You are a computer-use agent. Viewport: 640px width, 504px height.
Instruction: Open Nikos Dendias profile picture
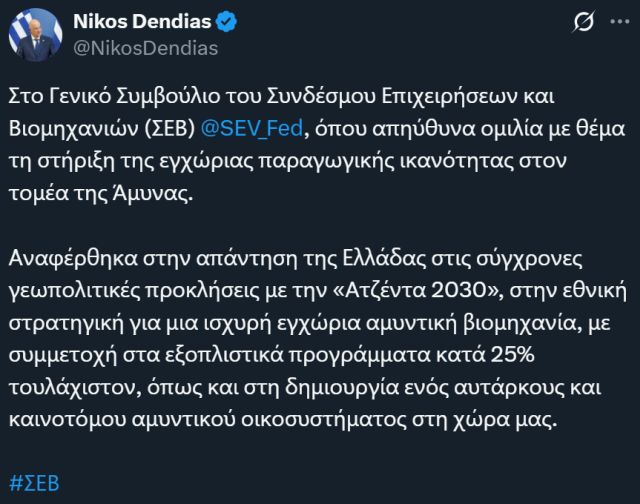coord(36,35)
